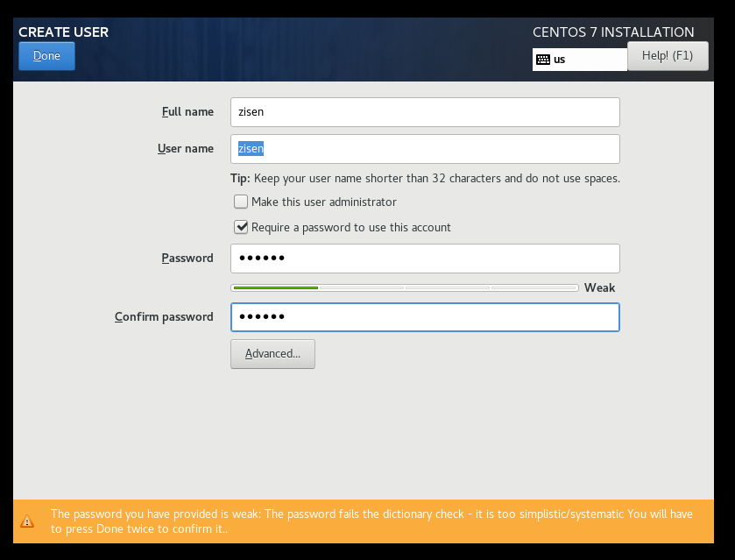Click the User name label

(186, 148)
